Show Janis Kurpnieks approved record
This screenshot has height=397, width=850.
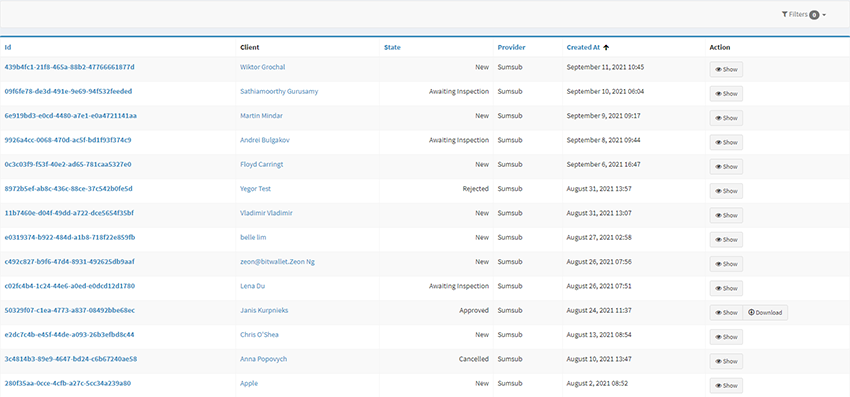pyautogui.click(x=726, y=312)
